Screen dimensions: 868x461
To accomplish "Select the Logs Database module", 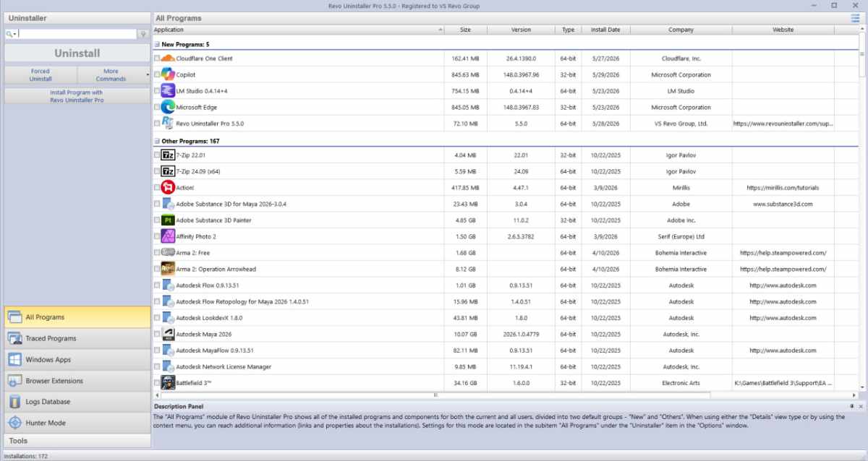I will coord(77,402).
